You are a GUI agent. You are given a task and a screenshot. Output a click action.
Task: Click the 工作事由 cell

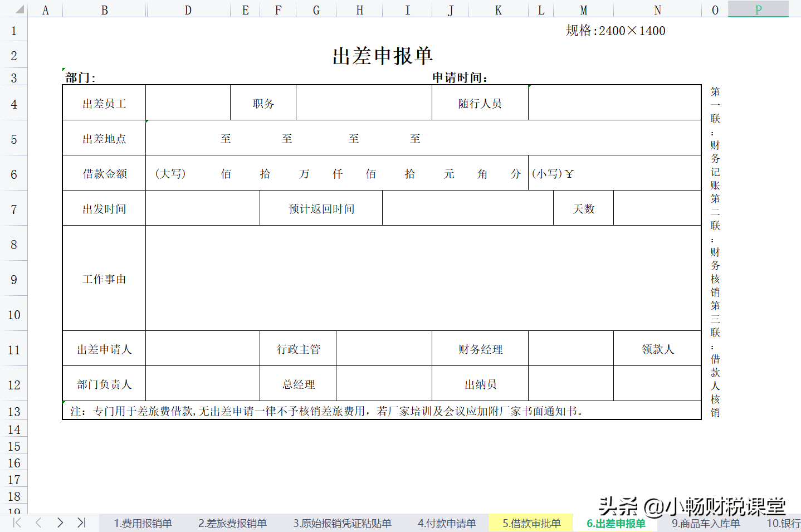coord(104,279)
